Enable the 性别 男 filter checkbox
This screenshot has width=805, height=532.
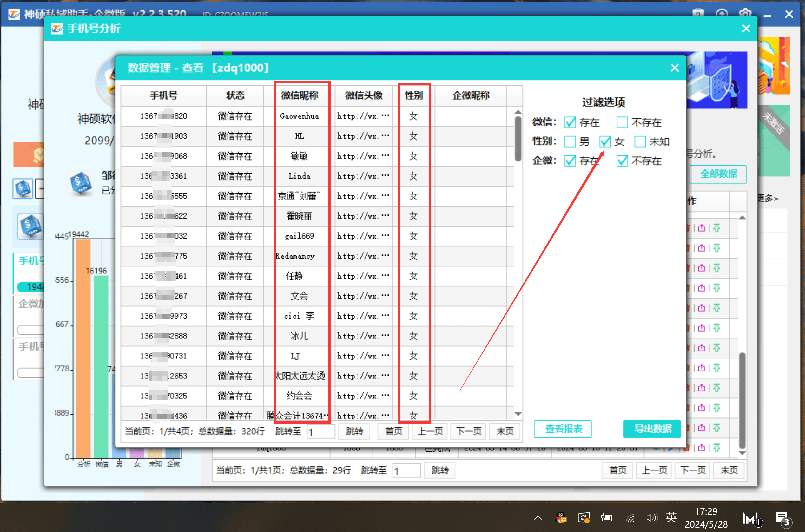point(570,141)
